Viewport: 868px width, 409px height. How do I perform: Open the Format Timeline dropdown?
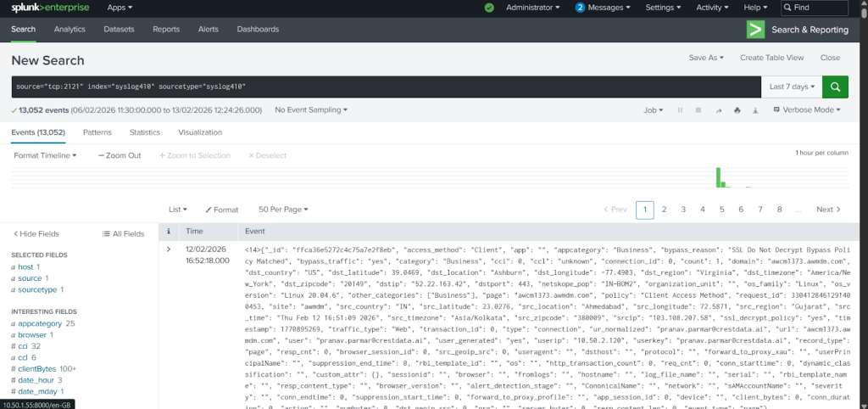(45, 156)
